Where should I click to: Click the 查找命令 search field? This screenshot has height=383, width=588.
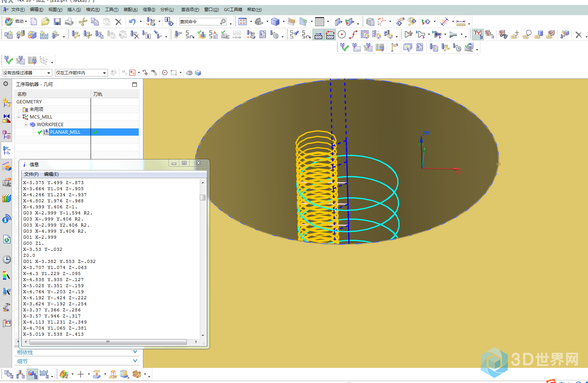203,22
